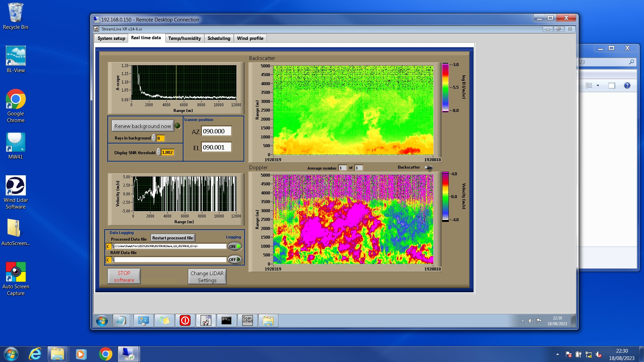Adjust Display SNR threshold stepper arrows

pos(159,152)
